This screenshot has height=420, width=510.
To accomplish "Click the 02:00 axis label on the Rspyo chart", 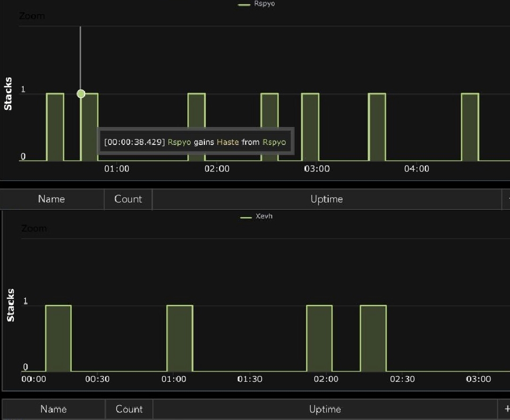I will [x=217, y=169].
